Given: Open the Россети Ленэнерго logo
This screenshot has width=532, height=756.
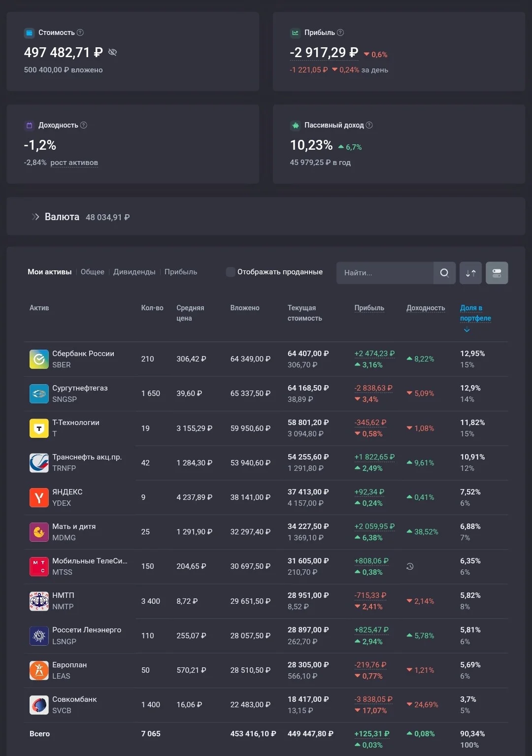Looking at the screenshot, I should [39, 636].
